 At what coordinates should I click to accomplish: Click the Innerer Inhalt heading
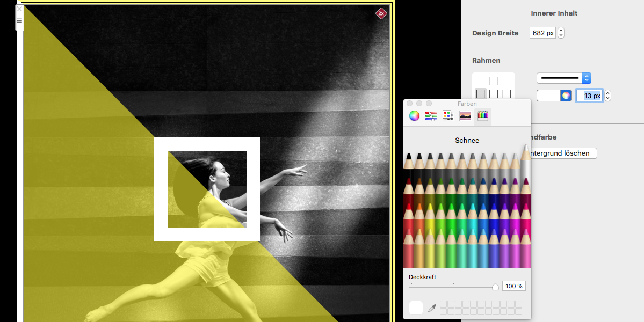point(554,13)
